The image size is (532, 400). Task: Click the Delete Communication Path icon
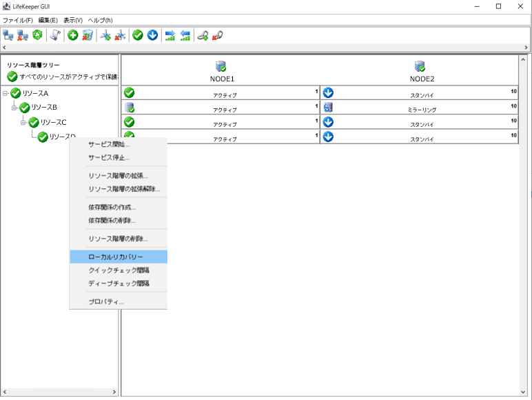[120, 35]
